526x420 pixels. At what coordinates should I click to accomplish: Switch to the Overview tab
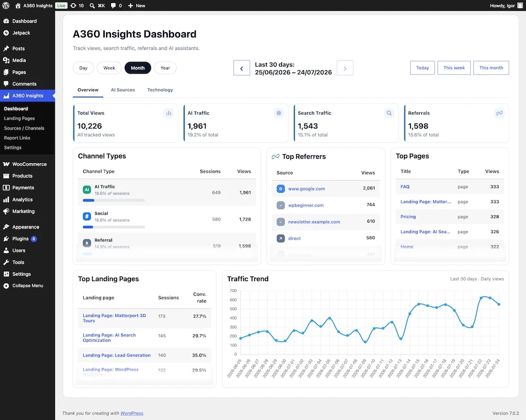pyautogui.click(x=88, y=90)
